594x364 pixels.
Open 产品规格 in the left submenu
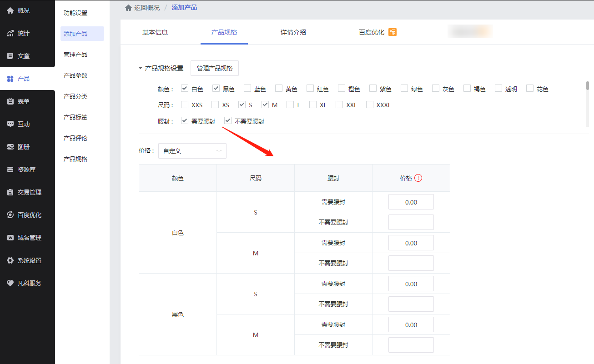point(76,159)
